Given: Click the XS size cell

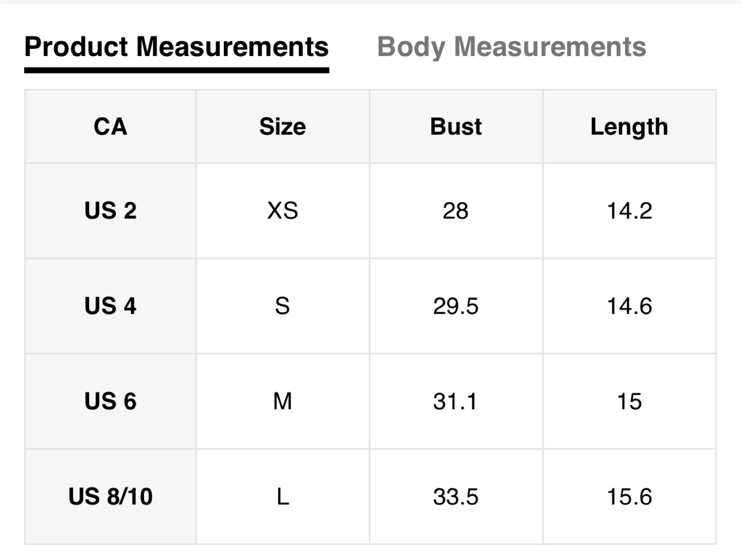Looking at the screenshot, I should pyautogui.click(x=283, y=211).
